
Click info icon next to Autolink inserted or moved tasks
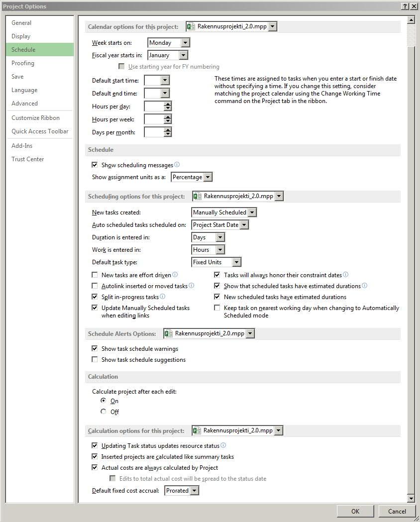(x=192, y=286)
